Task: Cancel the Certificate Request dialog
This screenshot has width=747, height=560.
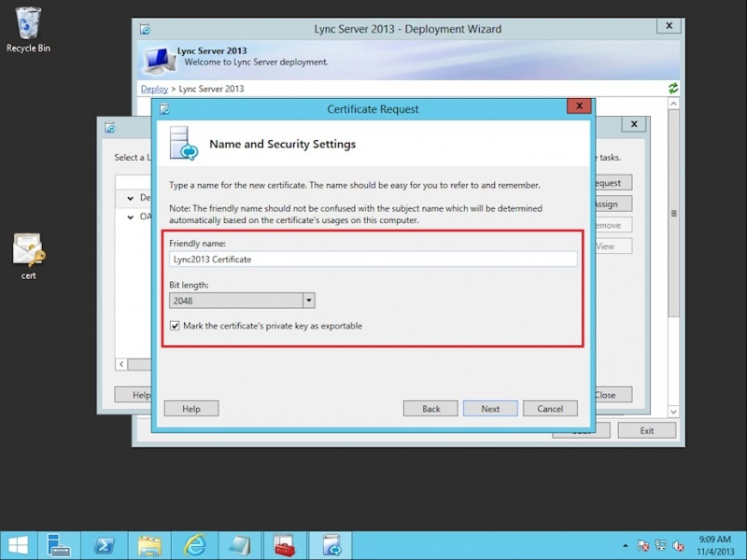Action: coord(550,408)
